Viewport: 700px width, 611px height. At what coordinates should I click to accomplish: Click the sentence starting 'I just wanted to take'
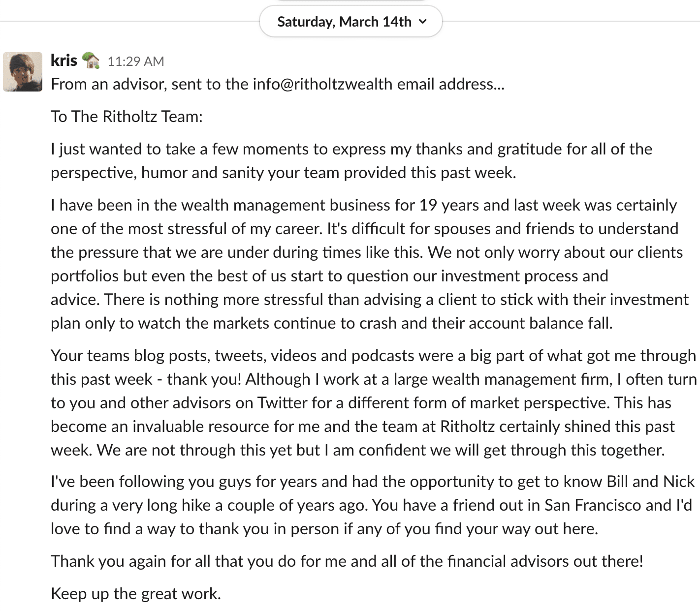[351, 161]
